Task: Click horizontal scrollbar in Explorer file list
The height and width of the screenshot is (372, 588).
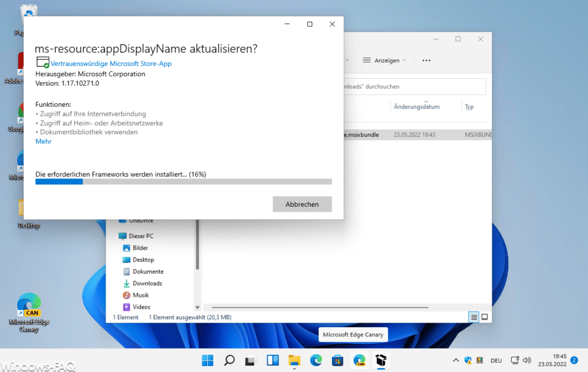Action: [x=320, y=307]
